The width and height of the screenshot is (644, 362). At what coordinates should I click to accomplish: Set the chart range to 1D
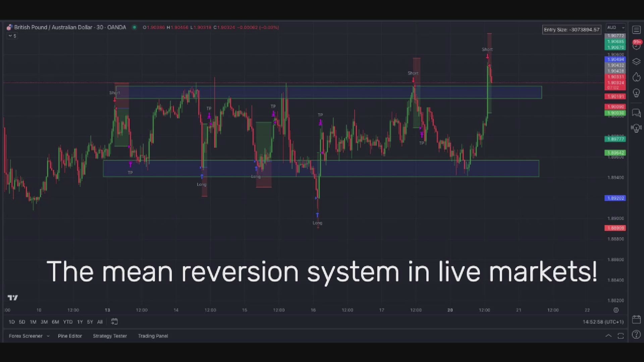pos(12,322)
